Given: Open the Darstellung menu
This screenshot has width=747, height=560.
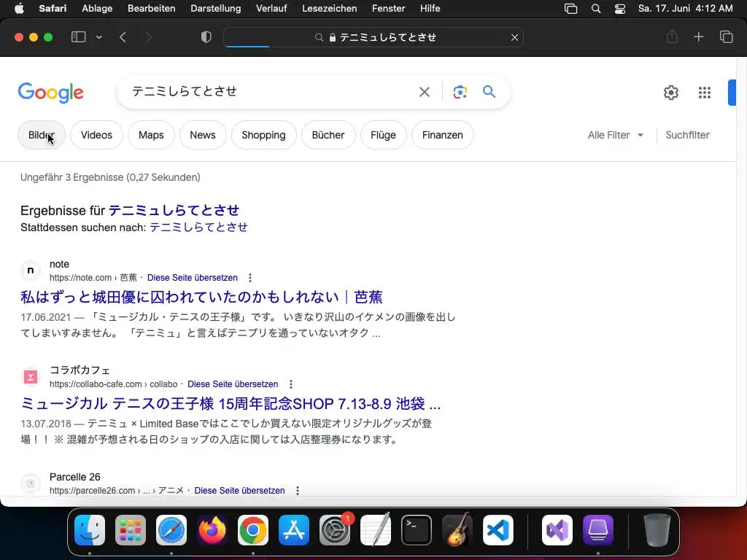Looking at the screenshot, I should coord(216,9).
